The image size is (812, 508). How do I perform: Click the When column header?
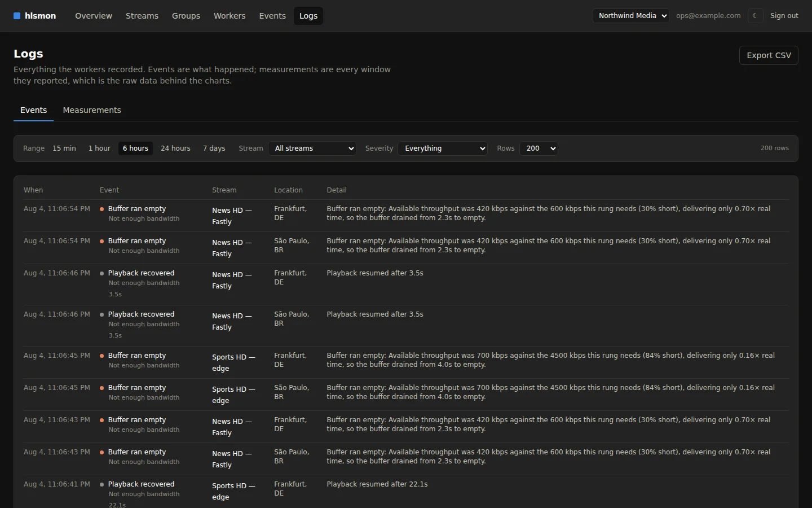click(x=33, y=190)
